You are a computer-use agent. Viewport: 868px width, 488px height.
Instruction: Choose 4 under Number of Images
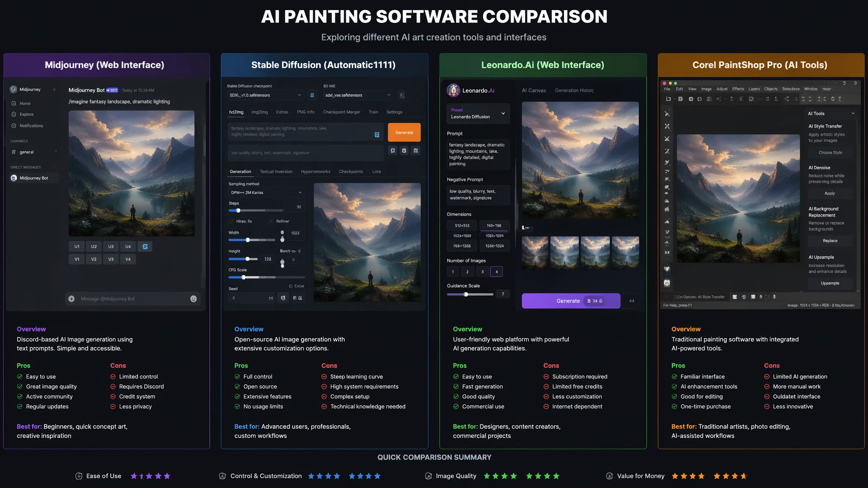497,272
